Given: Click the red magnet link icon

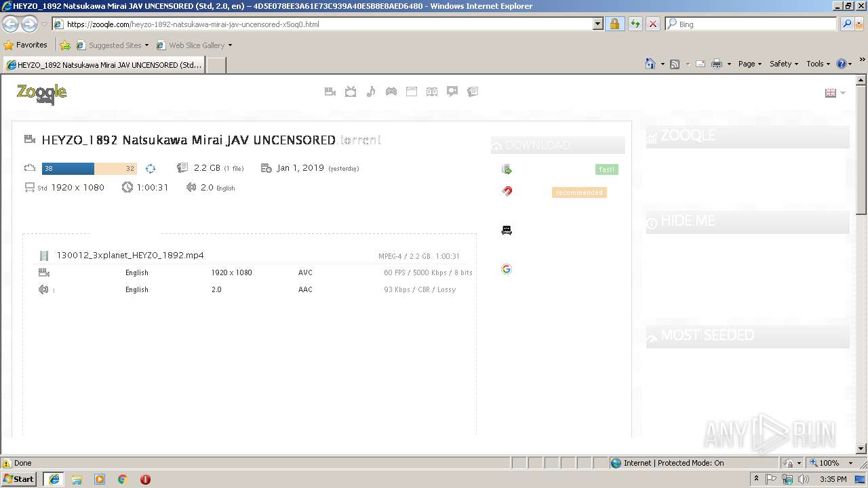Looking at the screenshot, I should [507, 191].
